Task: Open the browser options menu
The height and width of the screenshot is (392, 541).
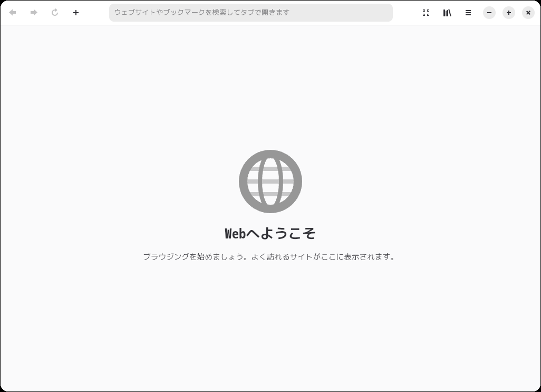Action: (468, 13)
